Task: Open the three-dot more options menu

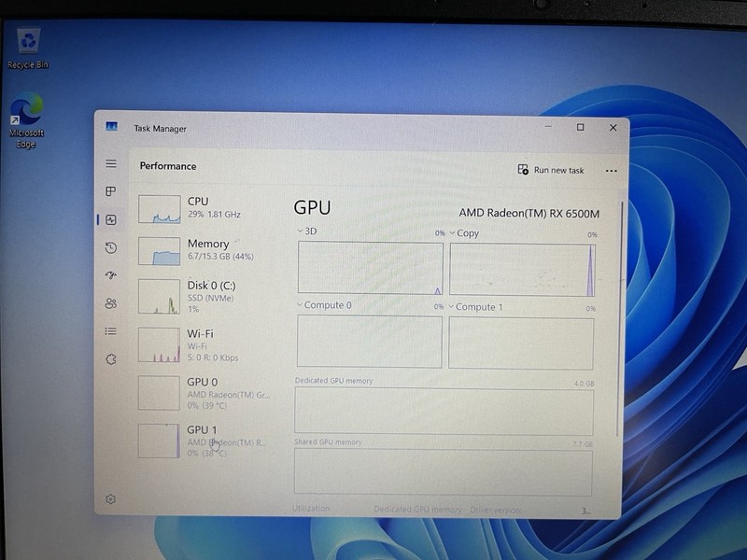Action: point(612,171)
